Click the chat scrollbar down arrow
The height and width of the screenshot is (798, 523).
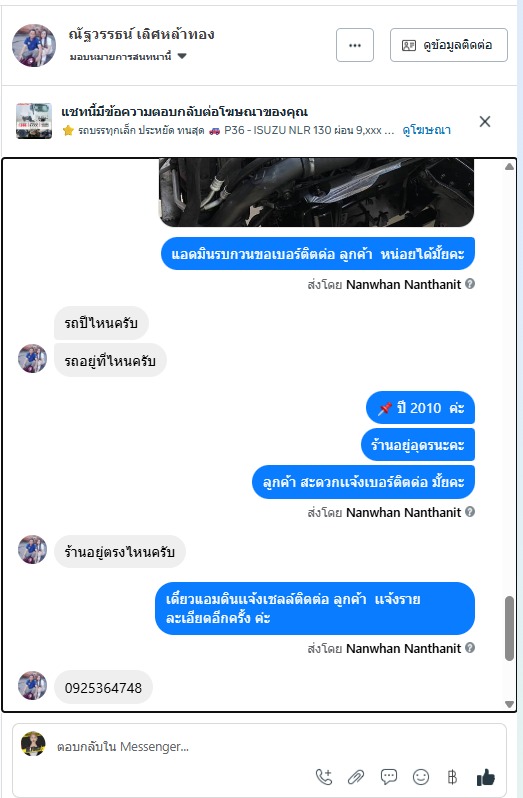(x=509, y=704)
